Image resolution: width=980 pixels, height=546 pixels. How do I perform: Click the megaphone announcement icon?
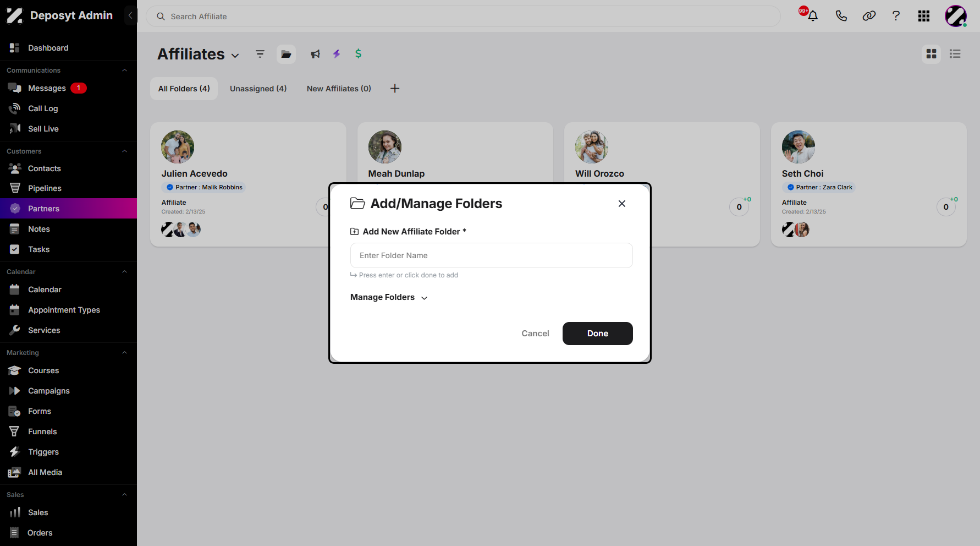(315, 54)
